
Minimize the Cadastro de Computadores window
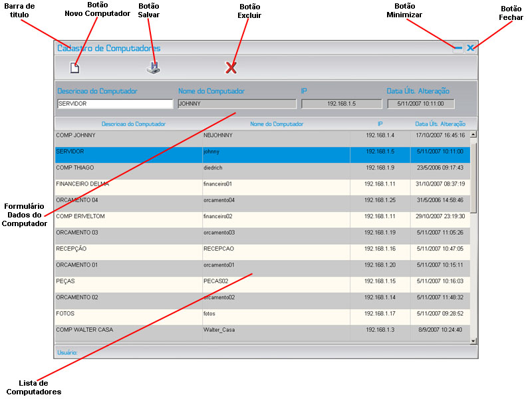458,48
